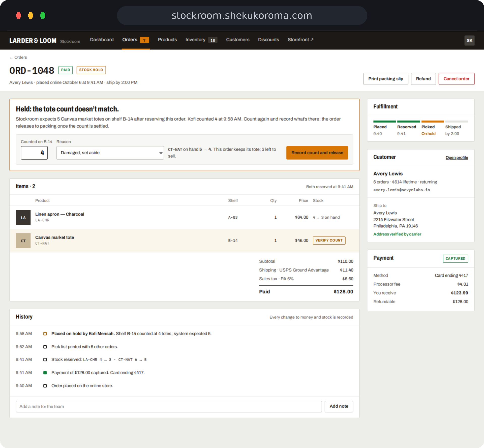484x448 pixels.
Task: Open the Products tab
Action: click(167, 40)
